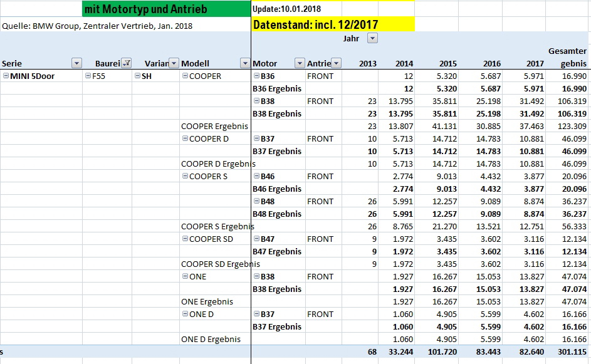Select the COOPER S 2015 subtotal 21.270
Image resolution: width=591 pixels, height=364 pixels.
coord(444,226)
